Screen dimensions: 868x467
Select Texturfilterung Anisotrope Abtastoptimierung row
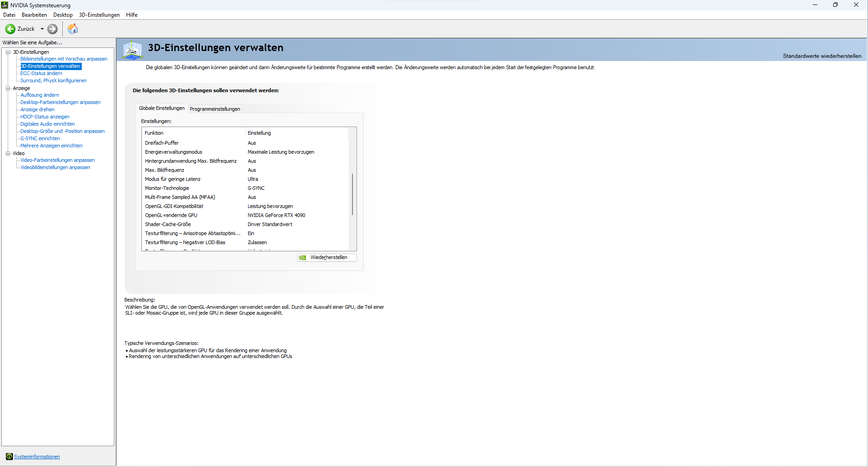pyautogui.click(x=245, y=233)
